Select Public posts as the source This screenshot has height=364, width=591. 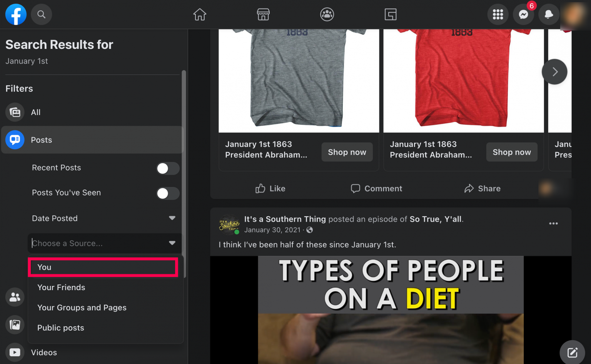60,328
